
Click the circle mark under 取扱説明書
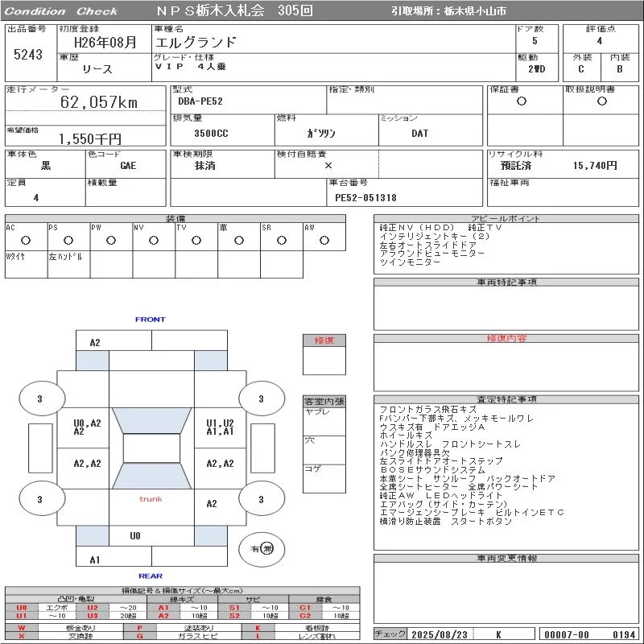pyautogui.click(x=602, y=101)
